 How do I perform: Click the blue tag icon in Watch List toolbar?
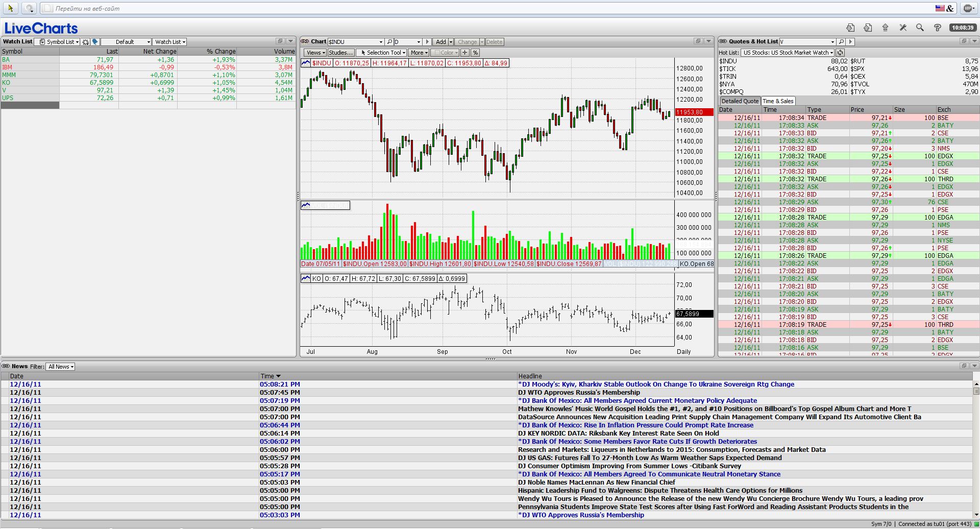[x=95, y=42]
